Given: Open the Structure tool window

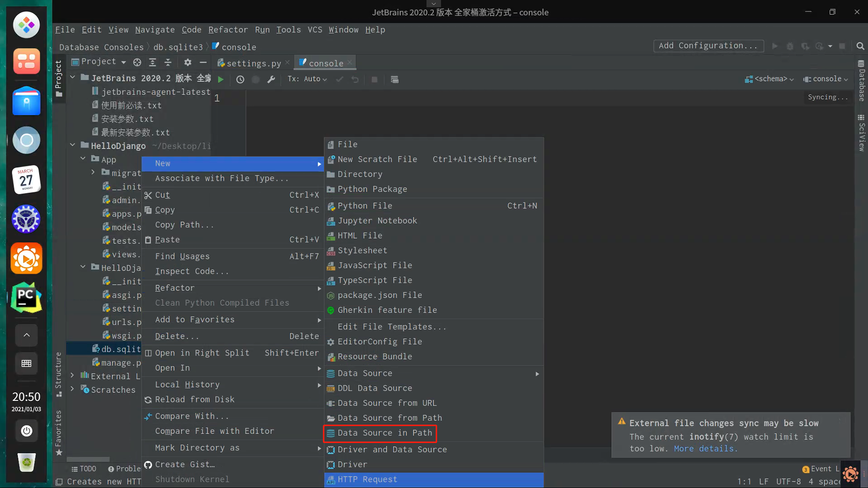Looking at the screenshot, I should click(x=59, y=375).
